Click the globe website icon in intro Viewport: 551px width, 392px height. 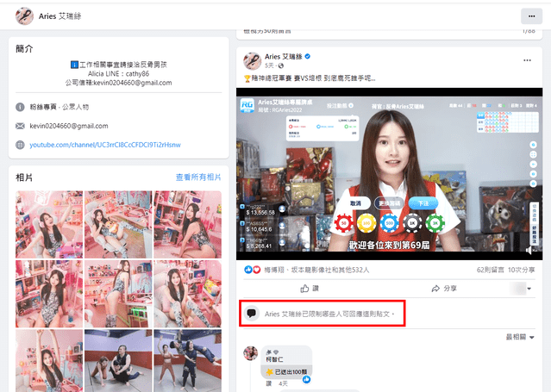pyautogui.click(x=20, y=145)
